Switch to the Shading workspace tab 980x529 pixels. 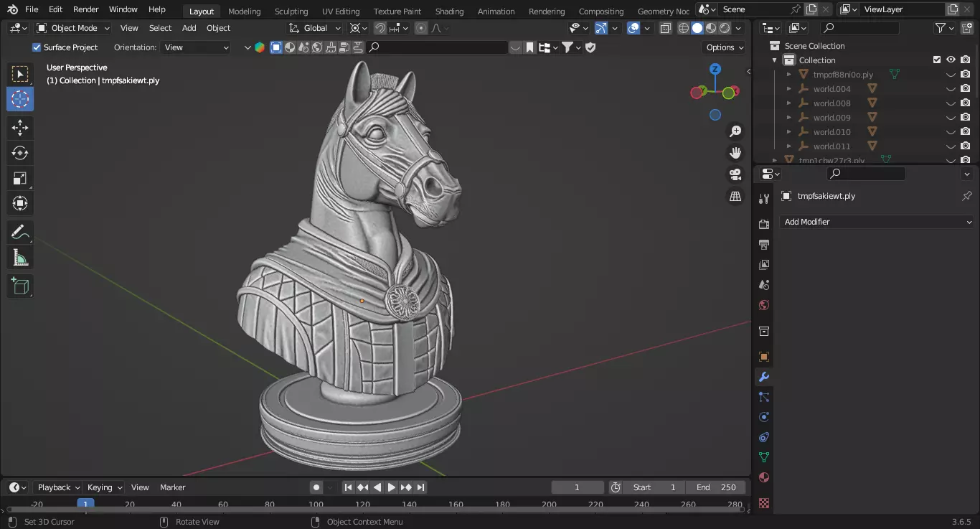point(449,11)
